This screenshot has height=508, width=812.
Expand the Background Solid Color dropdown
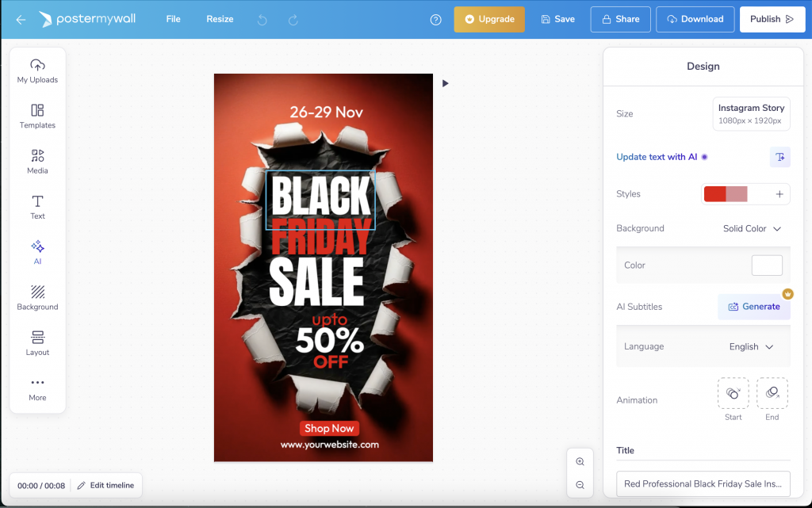[x=751, y=228]
